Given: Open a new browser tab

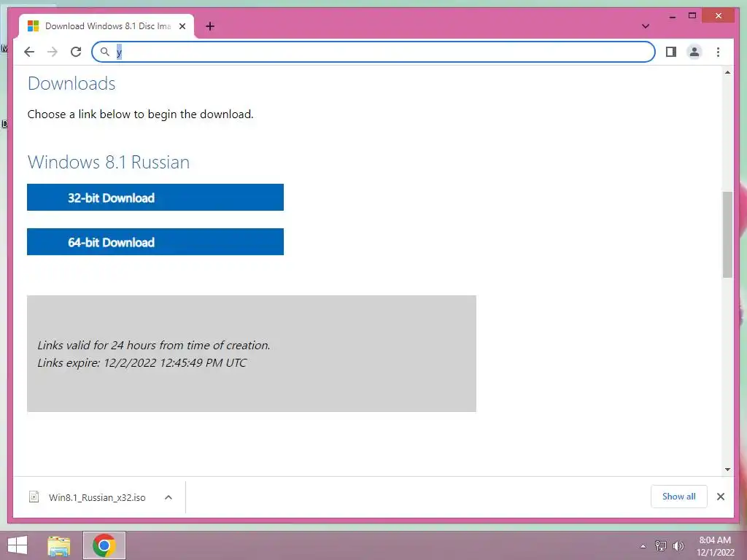Looking at the screenshot, I should (210, 26).
